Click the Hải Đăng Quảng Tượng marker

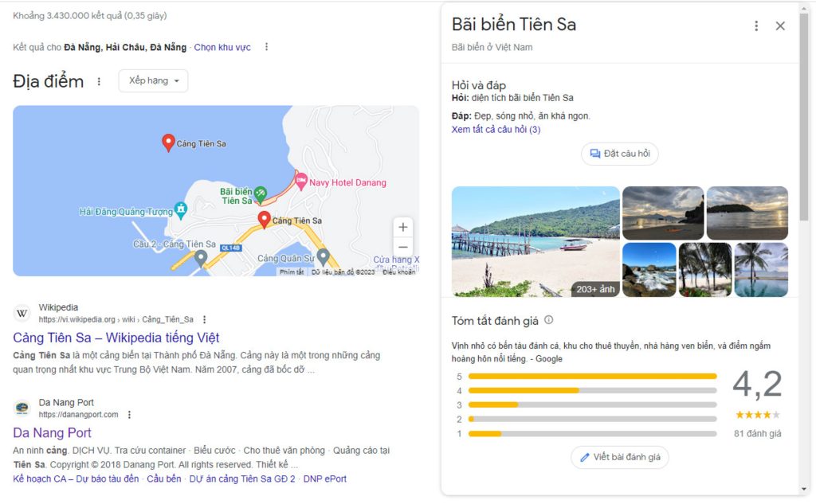click(x=181, y=209)
